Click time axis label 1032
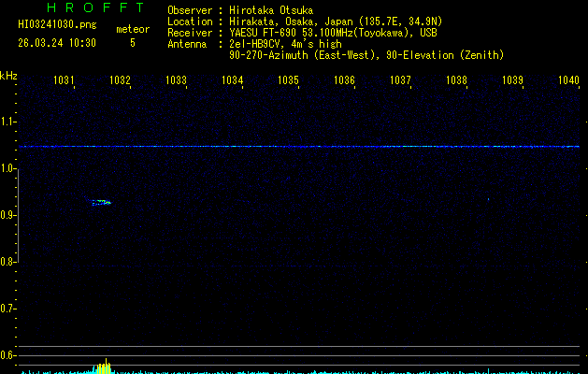588x374 pixels. pos(120,79)
